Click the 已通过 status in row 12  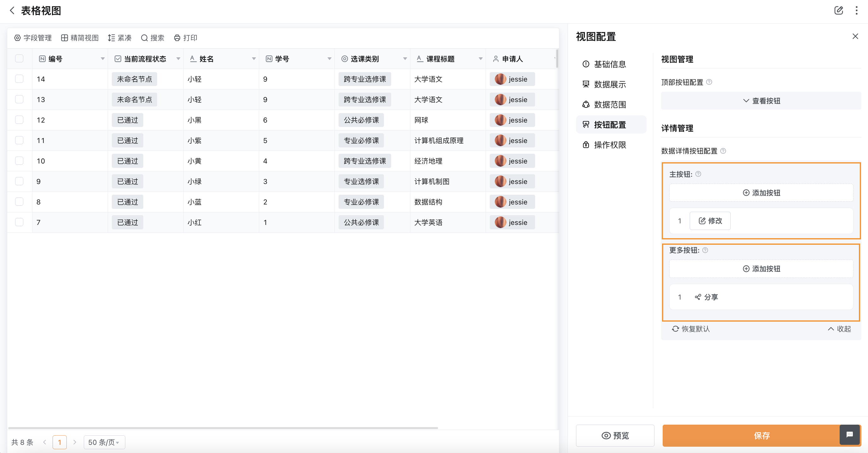click(x=127, y=120)
